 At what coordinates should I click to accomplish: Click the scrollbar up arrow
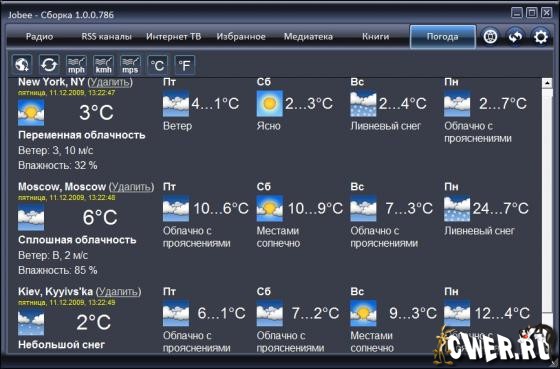point(547,83)
